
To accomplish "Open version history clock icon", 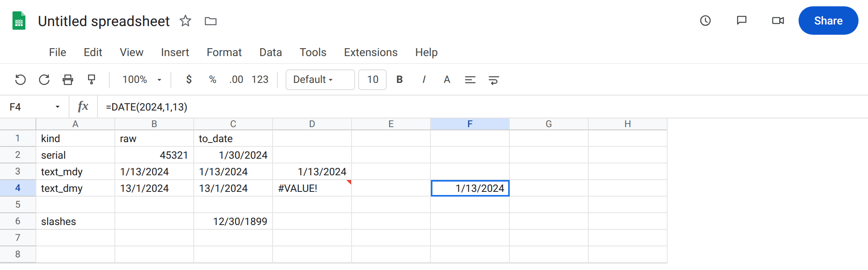I will 705,21.
